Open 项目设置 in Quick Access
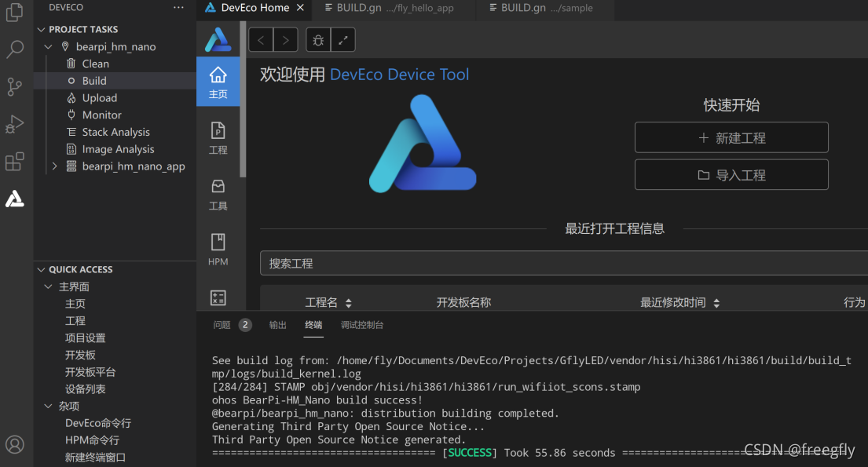This screenshot has height=467, width=868. coord(86,338)
